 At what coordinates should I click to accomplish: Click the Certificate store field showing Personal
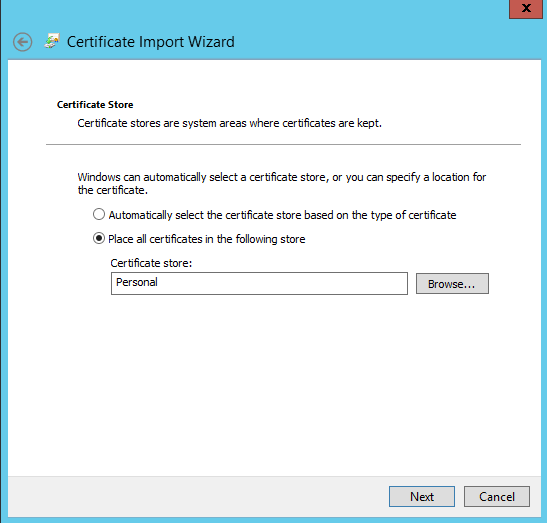pyautogui.click(x=259, y=283)
